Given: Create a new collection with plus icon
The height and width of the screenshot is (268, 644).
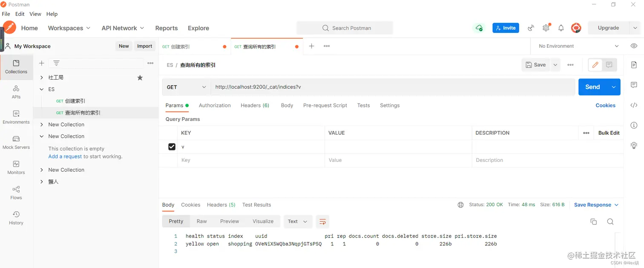Looking at the screenshot, I should point(41,63).
